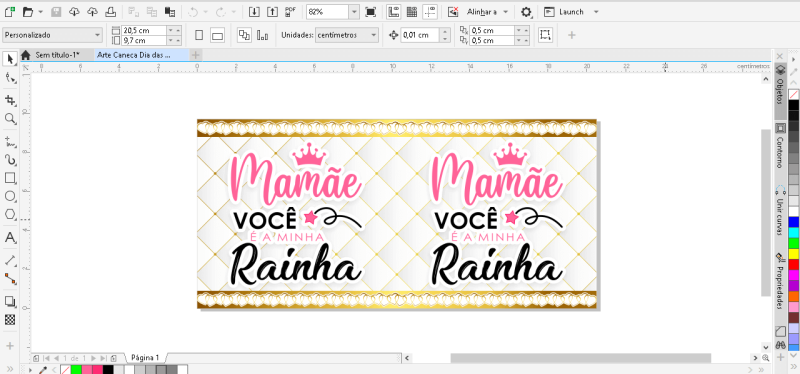The image size is (800, 374).
Task: Print the document with printer icon
Action: 111,12
